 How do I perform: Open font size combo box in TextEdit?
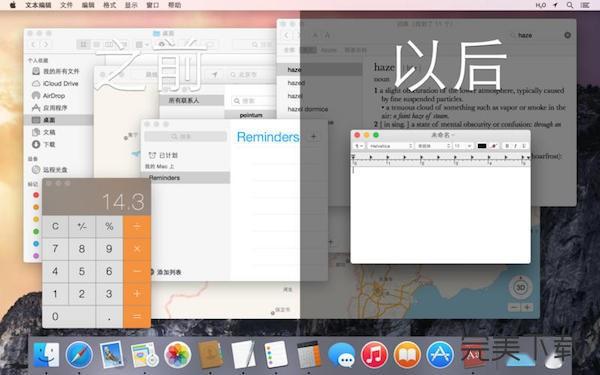pyautogui.click(x=463, y=146)
